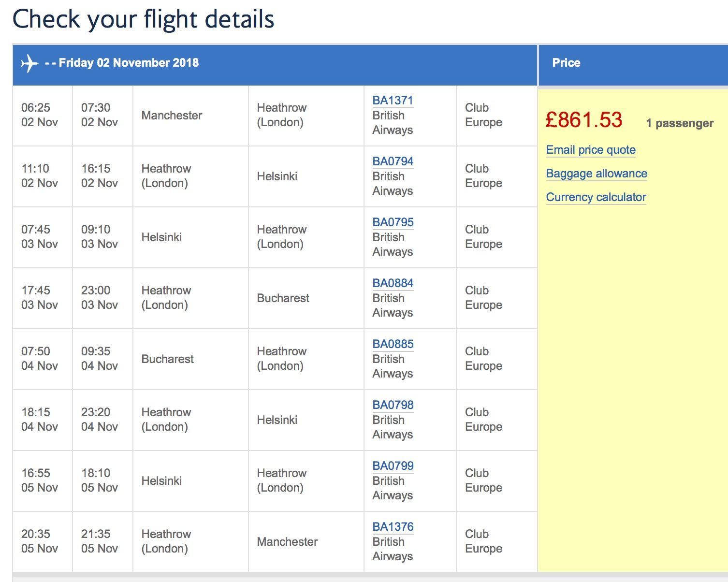
Task: Open flight BA0884 details link
Action: point(393,283)
